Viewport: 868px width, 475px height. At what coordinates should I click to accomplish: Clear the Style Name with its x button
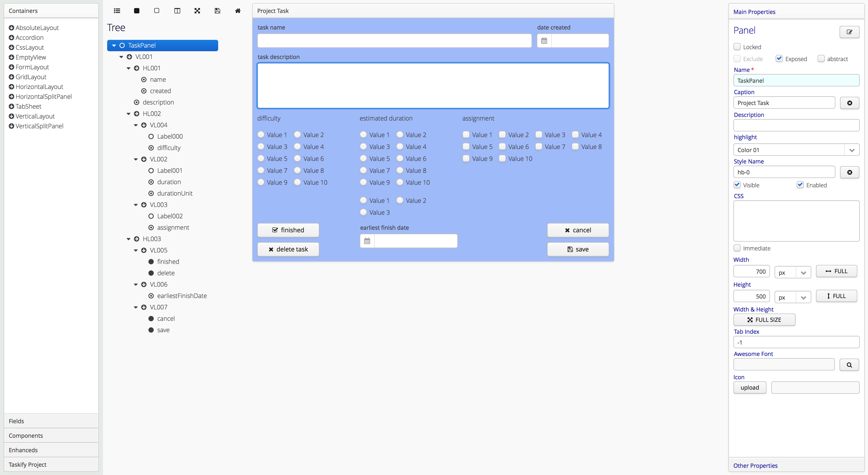[x=849, y=172]
